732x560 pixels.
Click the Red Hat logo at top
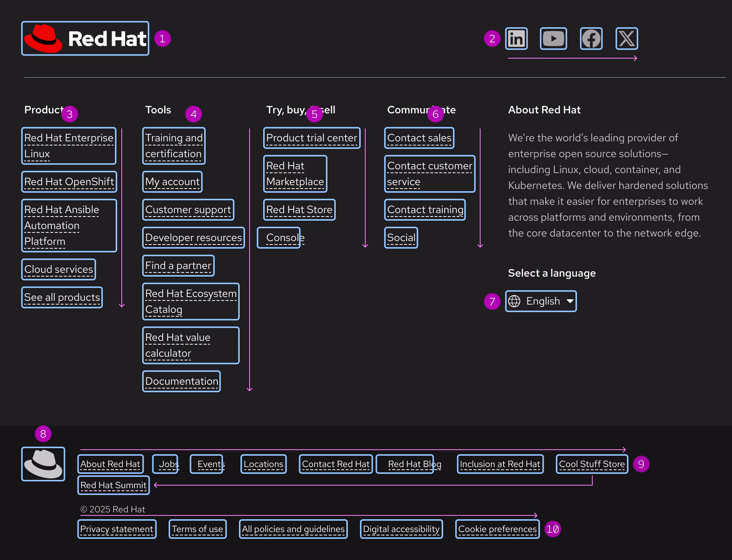click(x=85, y=39)
